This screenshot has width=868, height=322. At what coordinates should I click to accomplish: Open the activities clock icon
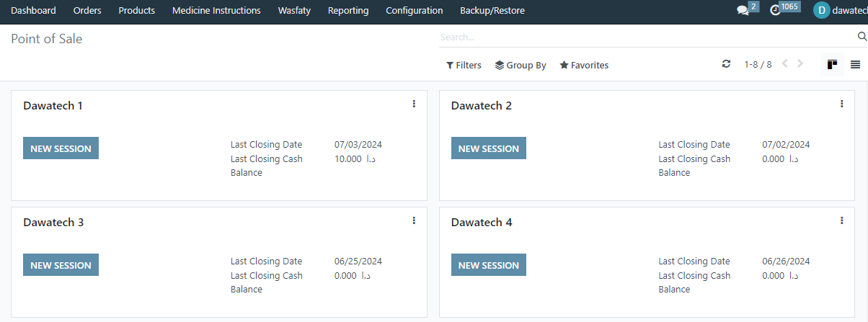(x=776, y=11)
